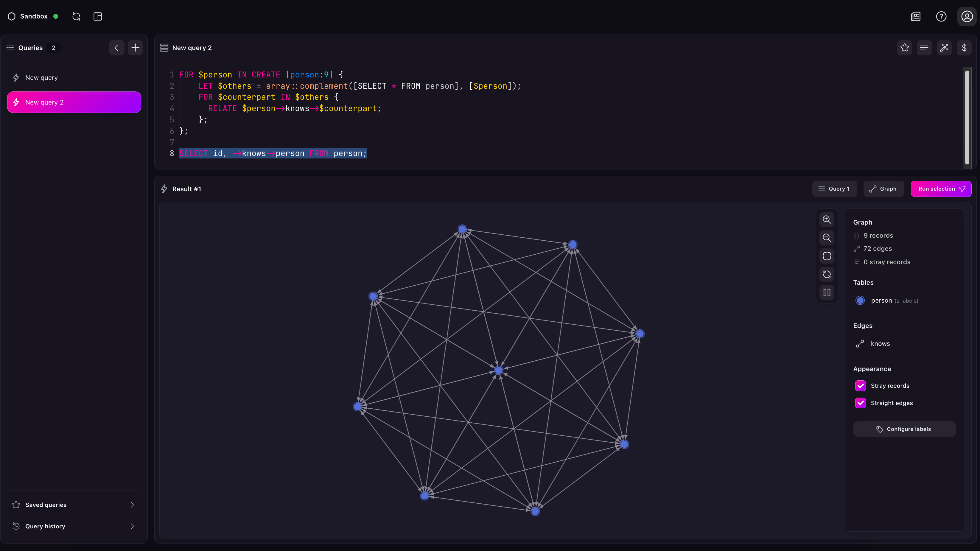Open the query formatting icon

[x=925, y=48]
